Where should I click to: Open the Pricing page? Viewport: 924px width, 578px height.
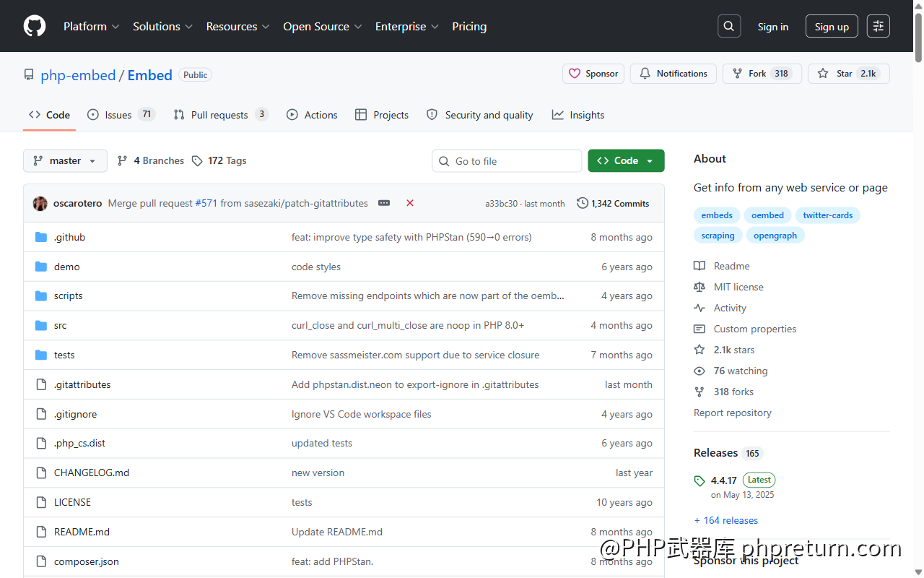coord(469,26)
